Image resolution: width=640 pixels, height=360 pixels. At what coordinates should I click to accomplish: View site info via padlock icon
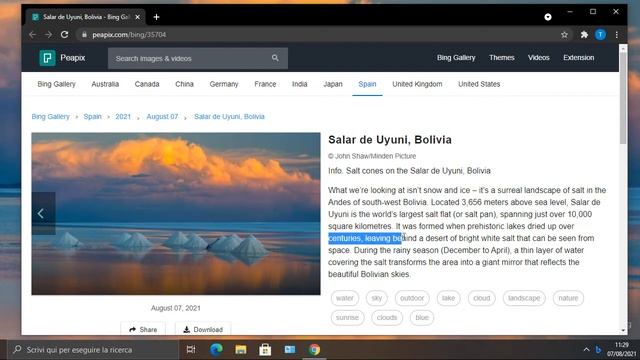[x=84, y=35]
